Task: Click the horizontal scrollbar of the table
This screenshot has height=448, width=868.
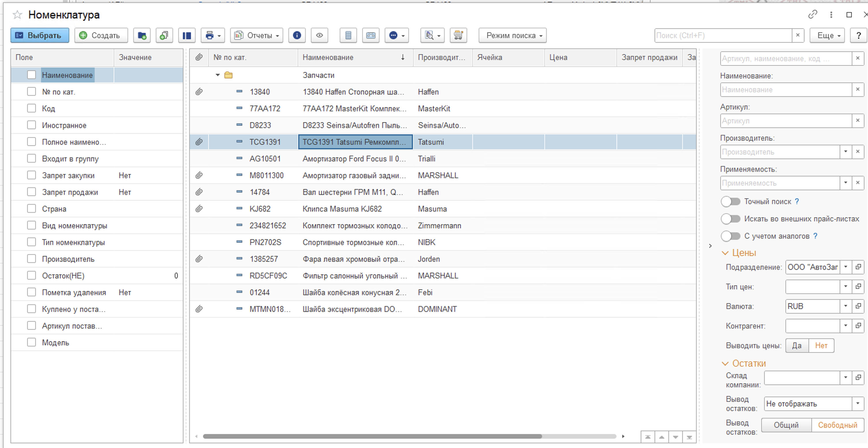Action: point(372,436)
